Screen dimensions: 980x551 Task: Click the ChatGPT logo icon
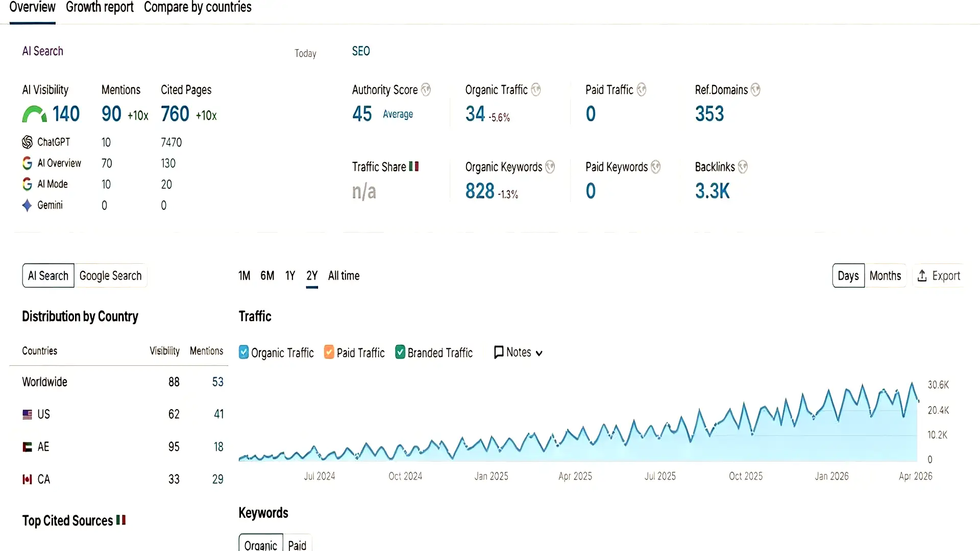click(27, 142)
